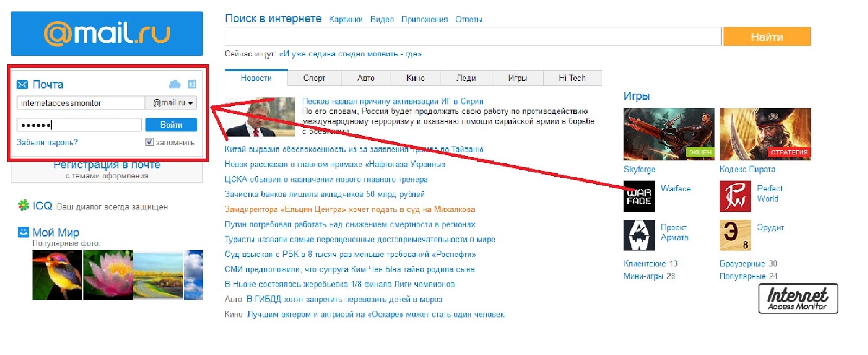Open the road landscape photo thumbnail
868x355 pixels.
[x=158, y=275]
